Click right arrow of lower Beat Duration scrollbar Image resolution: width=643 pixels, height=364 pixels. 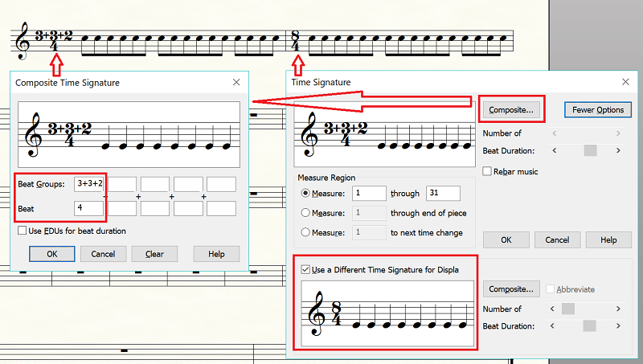click(x=618, y=326)
